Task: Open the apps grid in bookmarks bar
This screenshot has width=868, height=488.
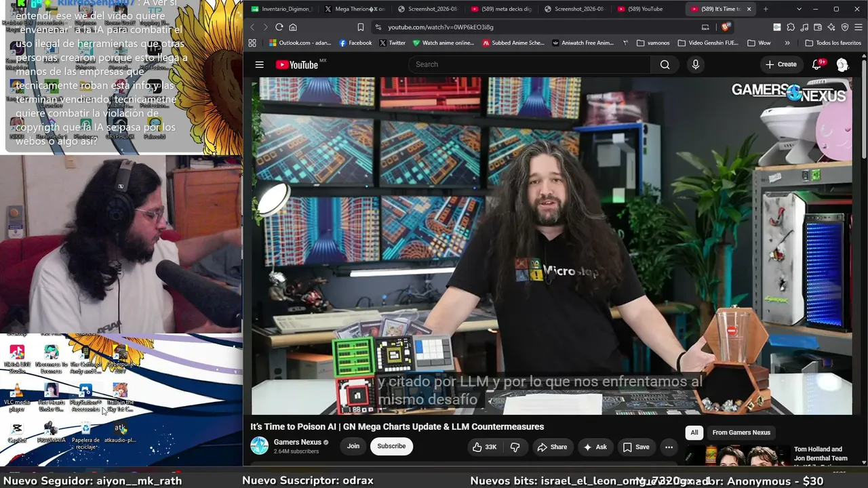Action: [x=252, y=43]
